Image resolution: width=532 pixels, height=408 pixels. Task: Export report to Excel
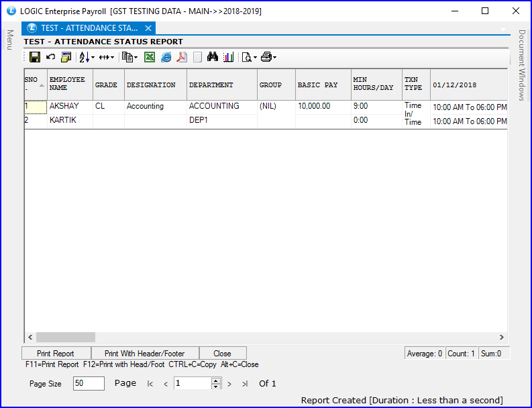pos(150,57)
